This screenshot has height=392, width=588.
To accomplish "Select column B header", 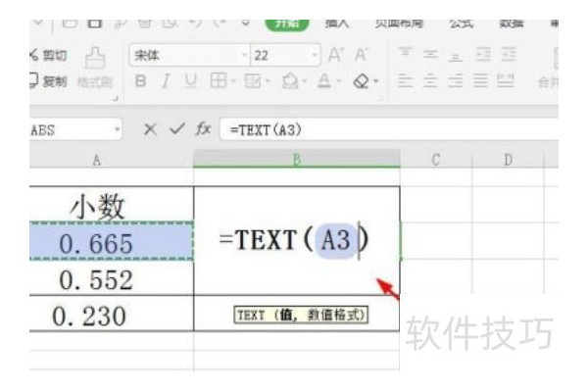I will tap(297, 160).
